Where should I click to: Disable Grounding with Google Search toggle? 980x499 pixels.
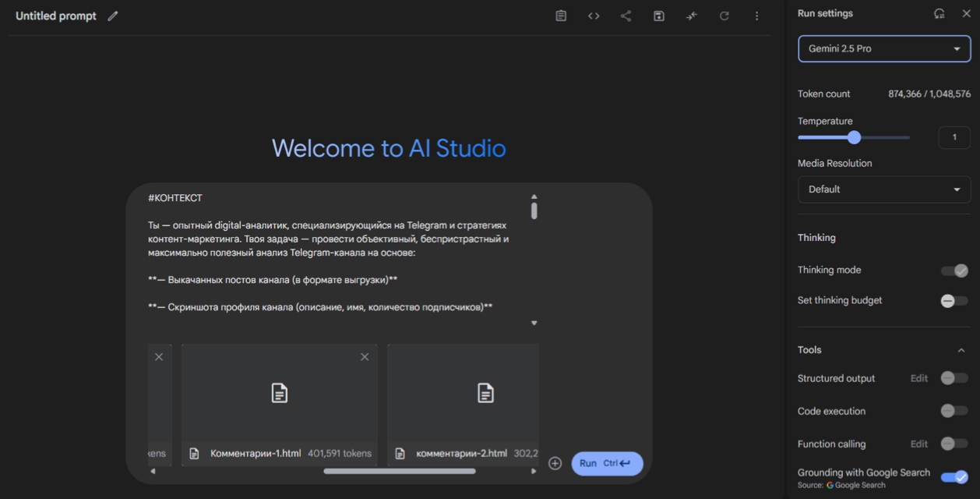pos(954,477)
